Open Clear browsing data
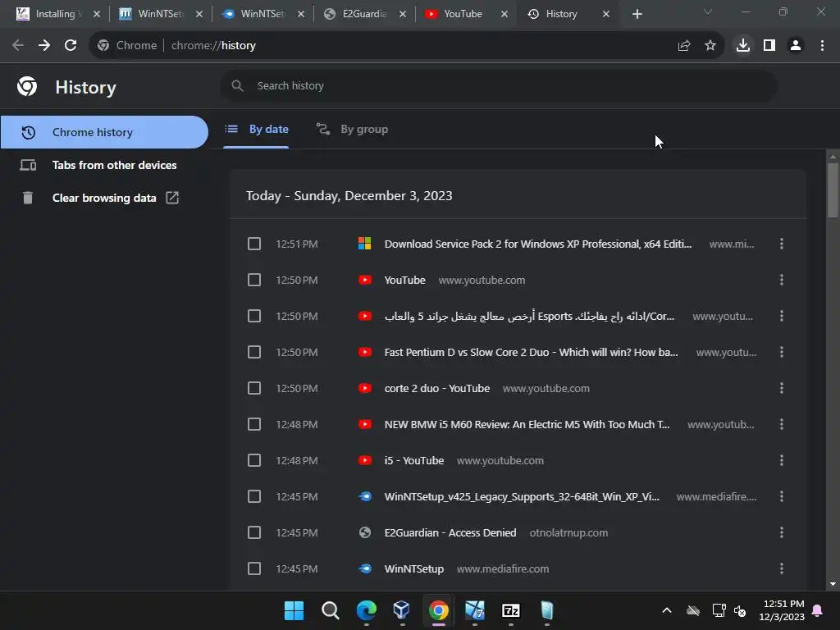 [104, 198]
